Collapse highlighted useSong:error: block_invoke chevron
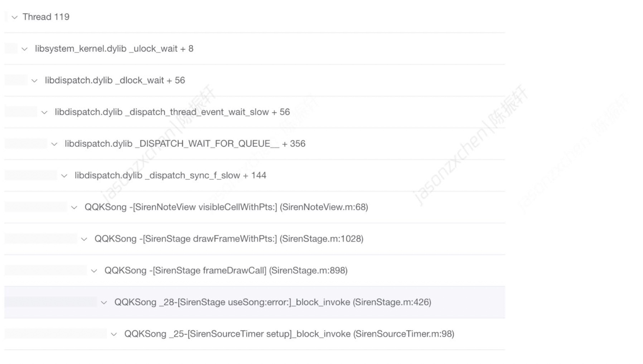This screenshot has width=643, height=364. (x=104, y=302)
